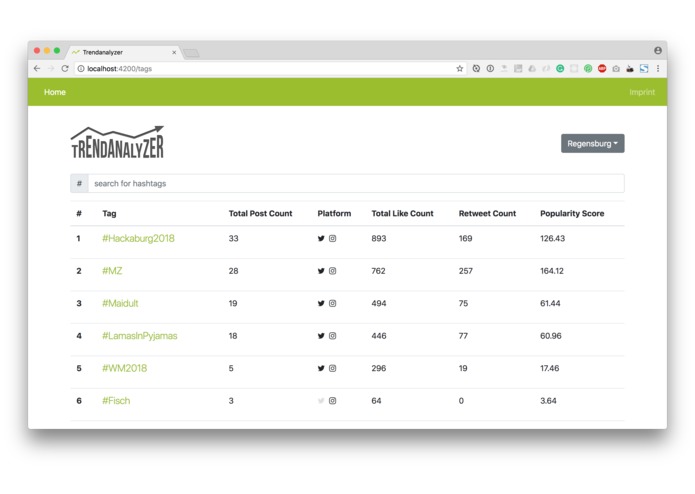Viewport: 695px width, 494px height.
Task: Click the browser back arrow
Action: coord(37,69)
